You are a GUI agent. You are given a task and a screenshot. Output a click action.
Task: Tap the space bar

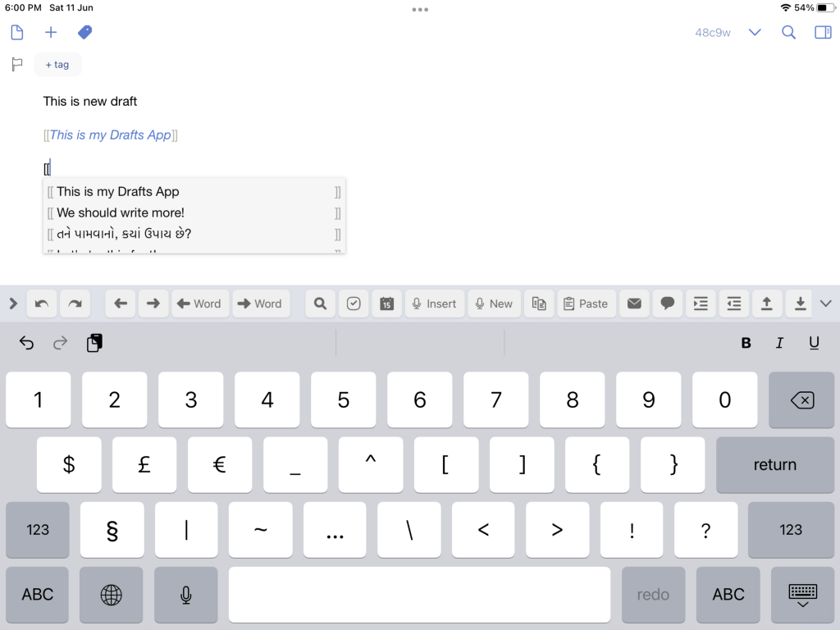(419, 595)
